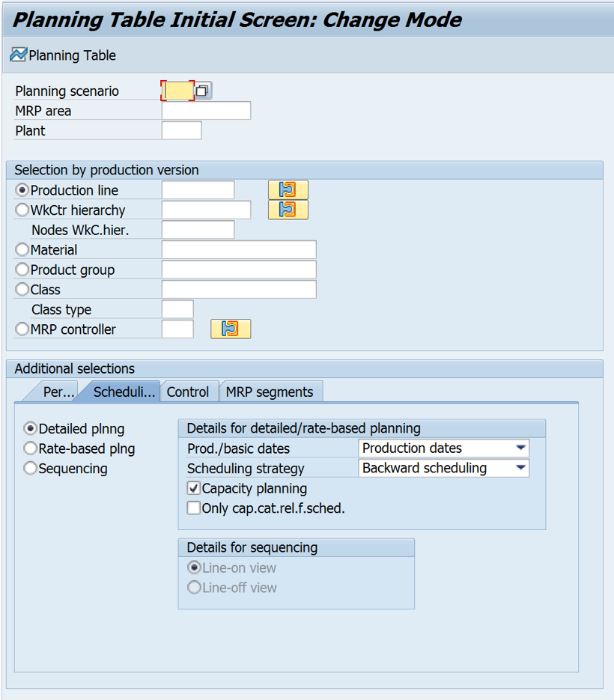Click the selection icon next to WkCtr hierarchy
This screenshot has height=700, width=614.
point(288,209)
